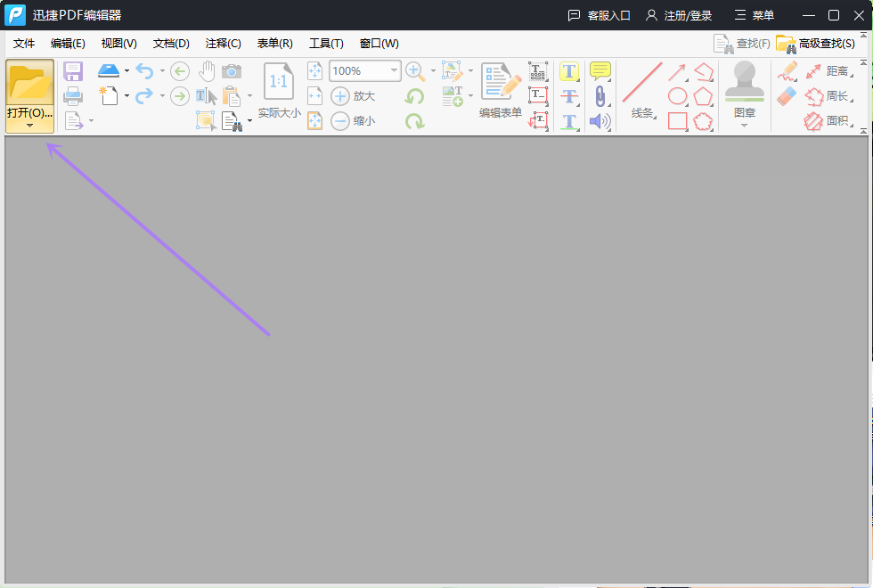Image resolution: width=873 pixels, height=588 pixels.
Task: Click the magnifier Zoom tool icon
Action: 415,71
